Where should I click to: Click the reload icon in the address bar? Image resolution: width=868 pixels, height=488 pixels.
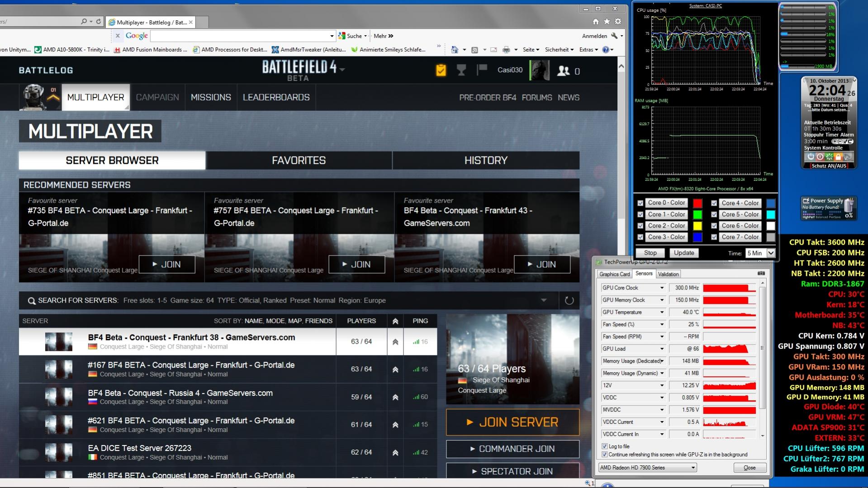coord(99,21)
